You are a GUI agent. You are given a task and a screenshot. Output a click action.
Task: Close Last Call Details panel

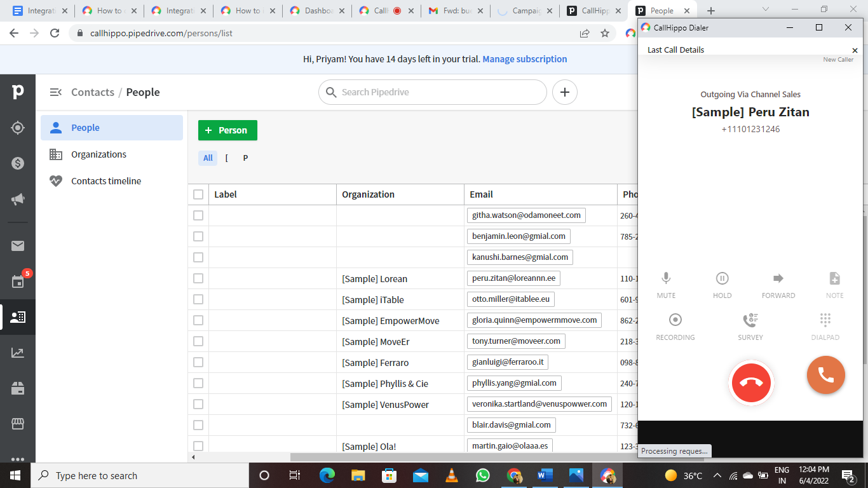[855, 50]
